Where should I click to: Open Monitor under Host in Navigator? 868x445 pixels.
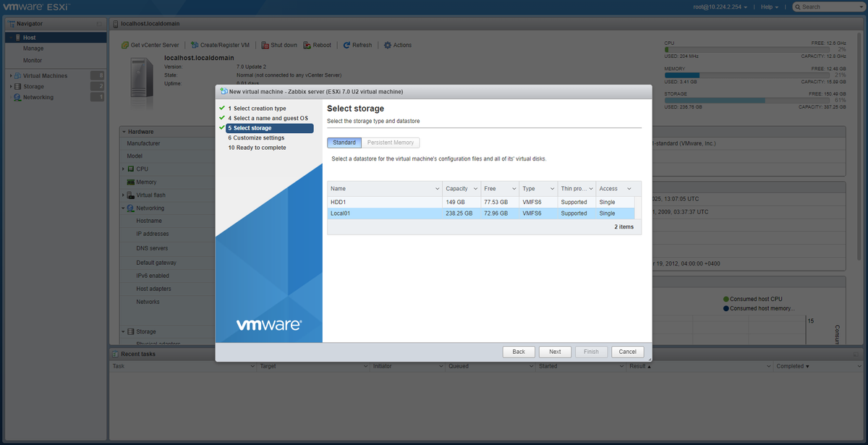[33, 60]
